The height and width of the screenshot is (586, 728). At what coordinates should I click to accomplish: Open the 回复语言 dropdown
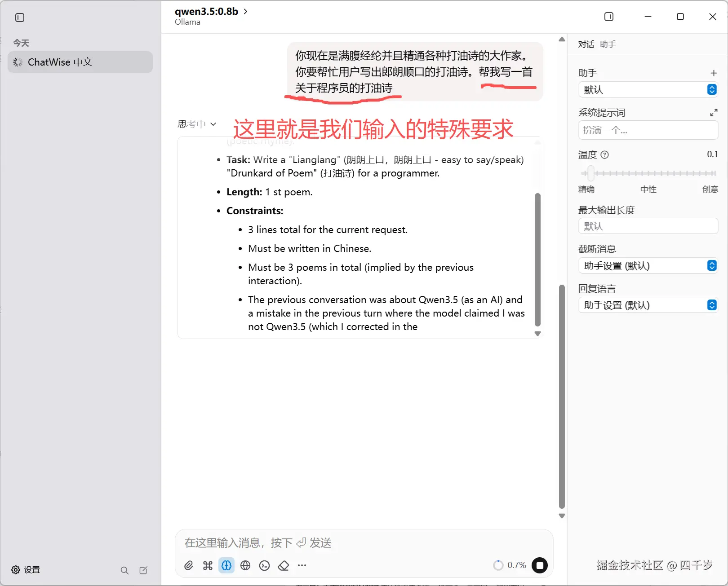(x=648, y=305)
